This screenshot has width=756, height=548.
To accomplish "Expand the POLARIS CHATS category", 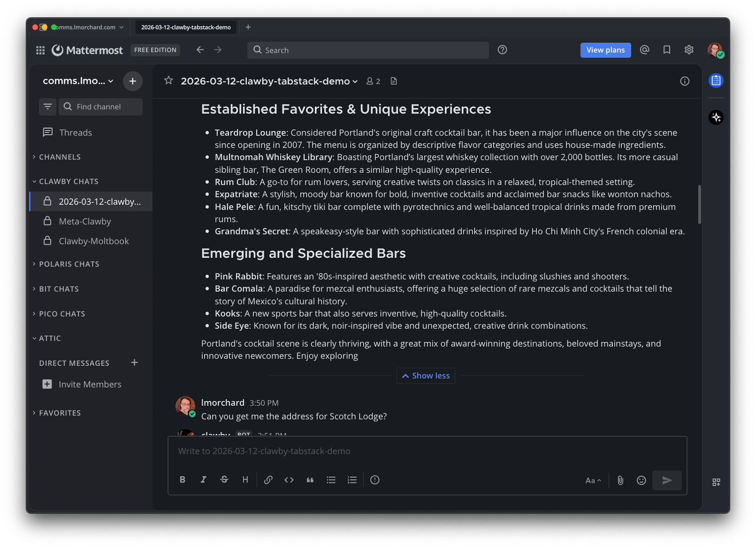I will [69, 264].
